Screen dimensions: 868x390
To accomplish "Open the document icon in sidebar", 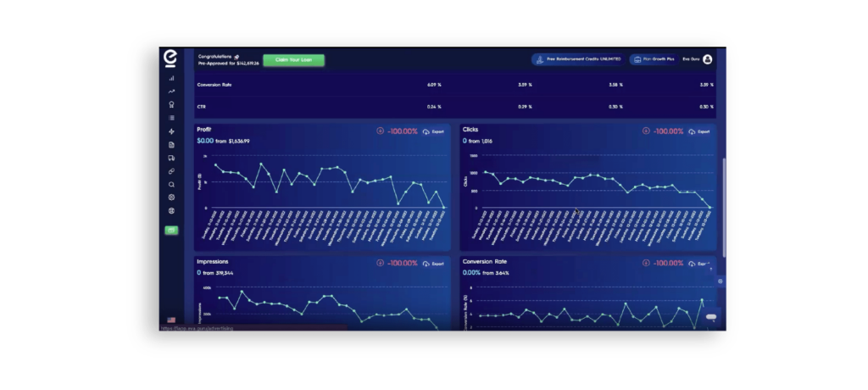I will [x=171, y=145].
